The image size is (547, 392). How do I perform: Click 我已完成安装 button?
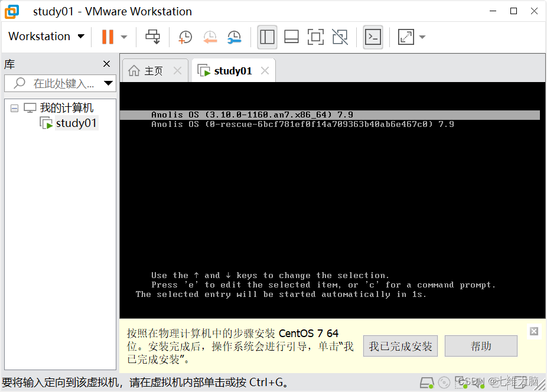click(x=401, y=346)
